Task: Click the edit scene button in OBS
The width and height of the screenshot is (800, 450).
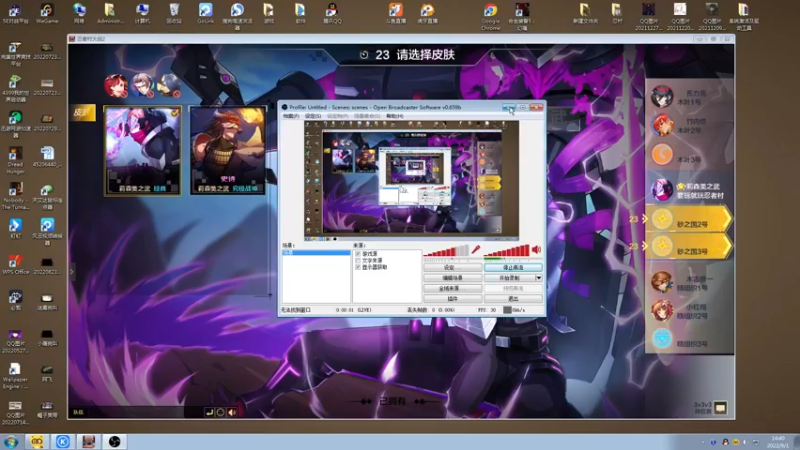Action: pyautogui.click(x=452, y=278)
